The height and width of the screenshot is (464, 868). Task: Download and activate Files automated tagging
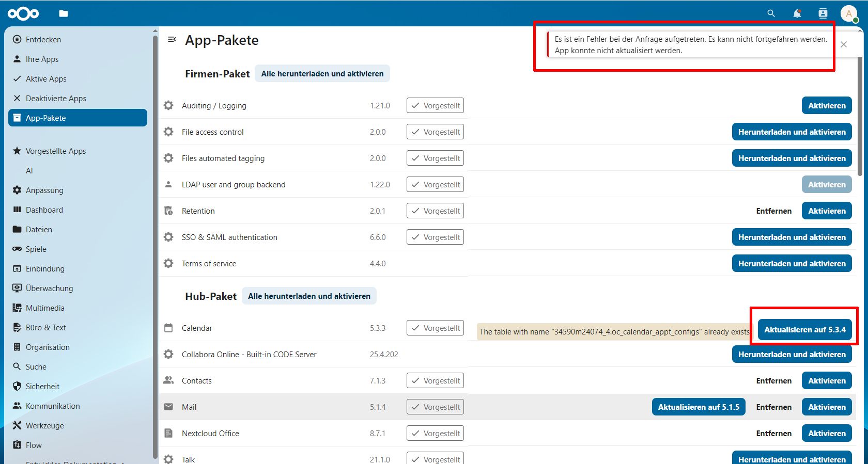pyautogui.click(x=792, y=158)
